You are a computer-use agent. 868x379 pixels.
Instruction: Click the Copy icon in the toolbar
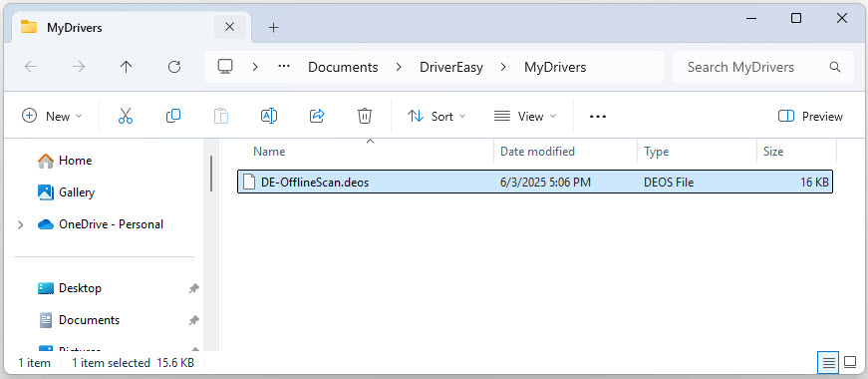point(173,116)
